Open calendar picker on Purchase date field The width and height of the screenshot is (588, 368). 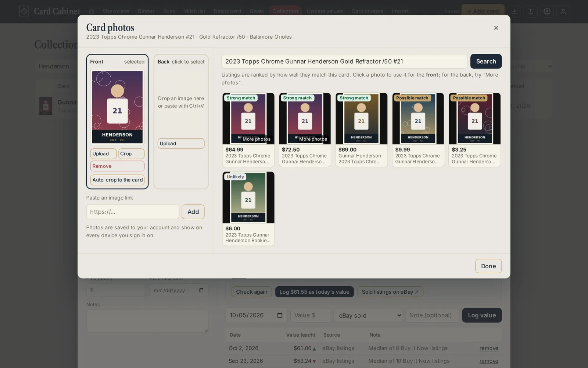pos(201,290)
